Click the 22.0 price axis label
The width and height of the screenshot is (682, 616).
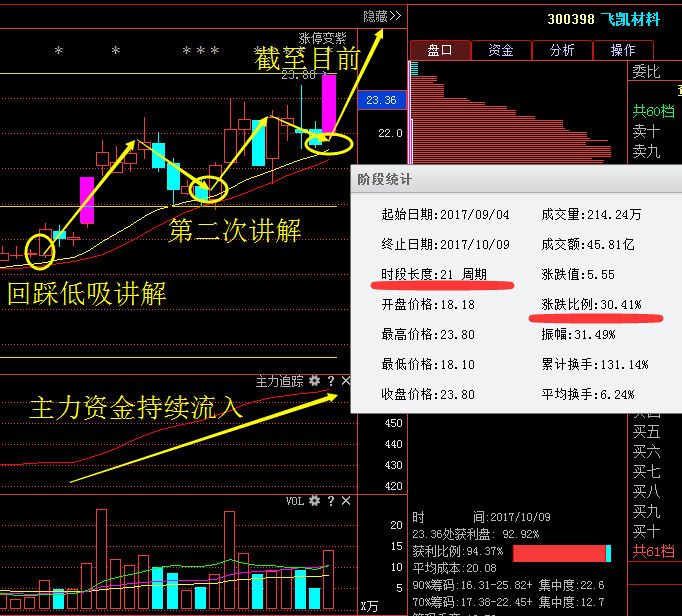tap(390, 133)
